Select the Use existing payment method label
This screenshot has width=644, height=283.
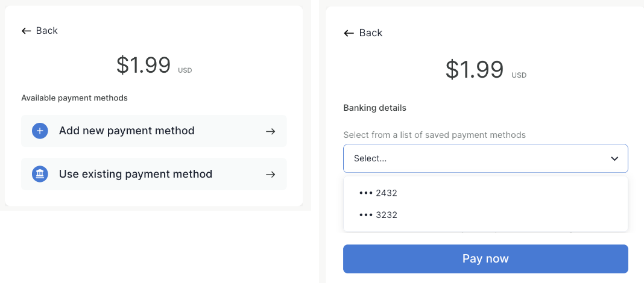[136, 174]
